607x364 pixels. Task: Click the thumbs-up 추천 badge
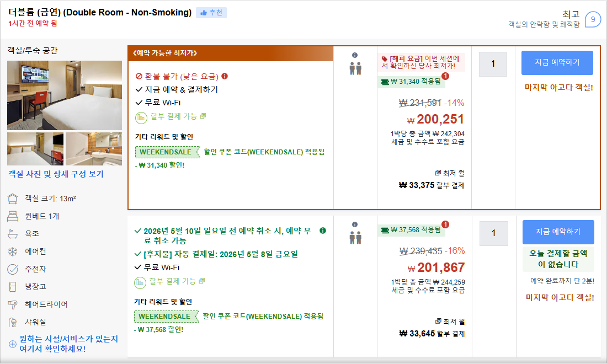tap(211, 13)
